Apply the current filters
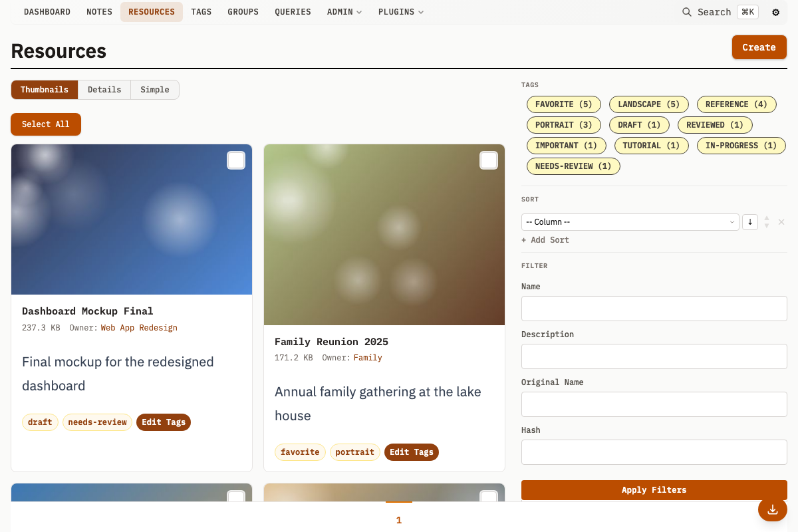798x532 pixels. 654,489
